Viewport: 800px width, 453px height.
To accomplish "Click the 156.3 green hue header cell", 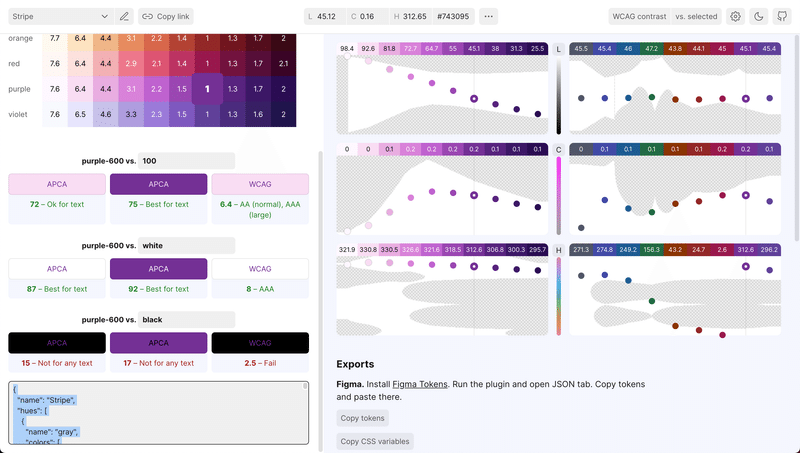I will click(652, 250).
